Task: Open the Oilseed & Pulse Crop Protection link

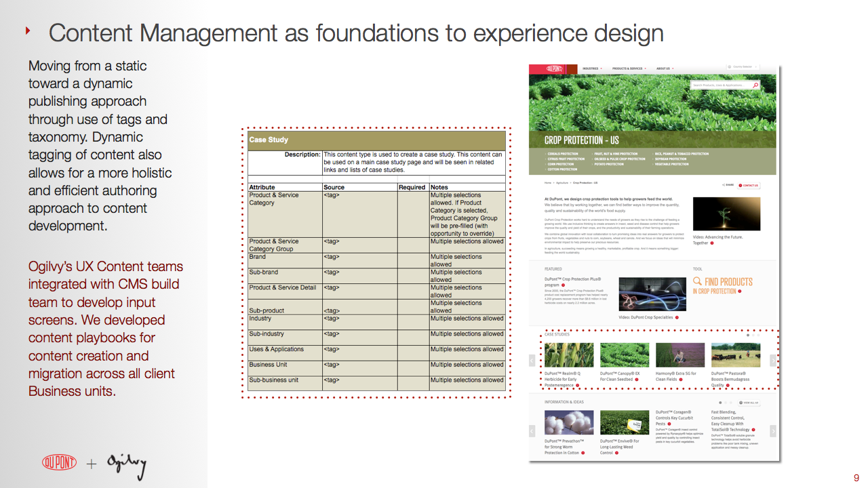Action: tap(620, 159)
